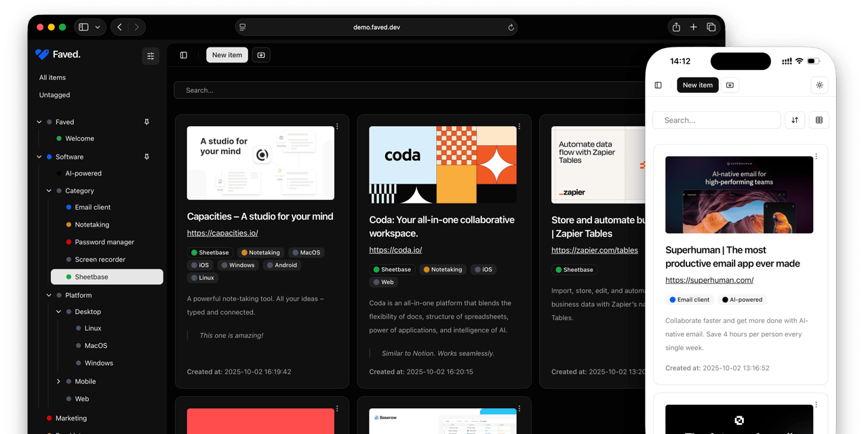The height and width of the screenshot is (434, 868).
Task: Open new browser tab plus icon
Action: [x=694, y=27]
